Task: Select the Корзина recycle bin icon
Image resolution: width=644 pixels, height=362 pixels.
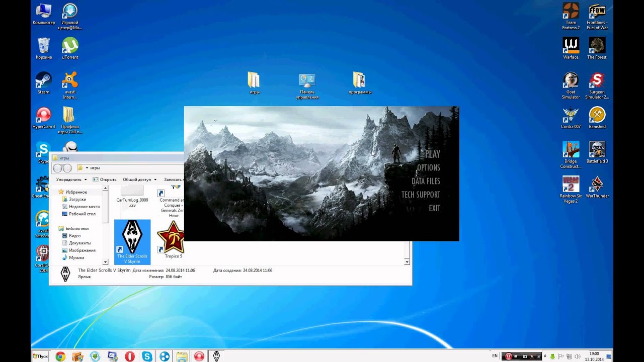Action: [44, 49]
